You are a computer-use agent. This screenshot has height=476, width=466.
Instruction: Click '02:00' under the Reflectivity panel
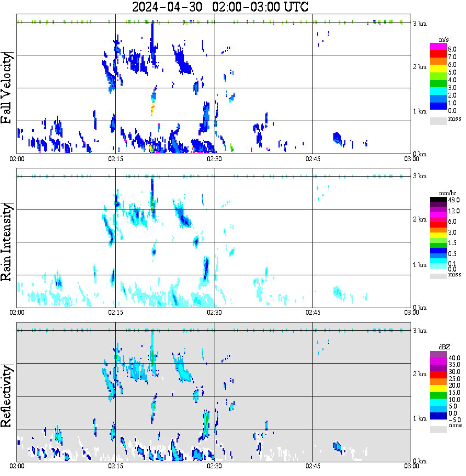16,466
